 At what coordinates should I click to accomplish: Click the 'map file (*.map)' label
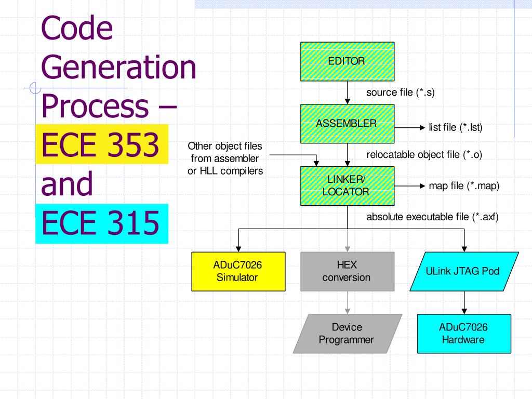464,186
